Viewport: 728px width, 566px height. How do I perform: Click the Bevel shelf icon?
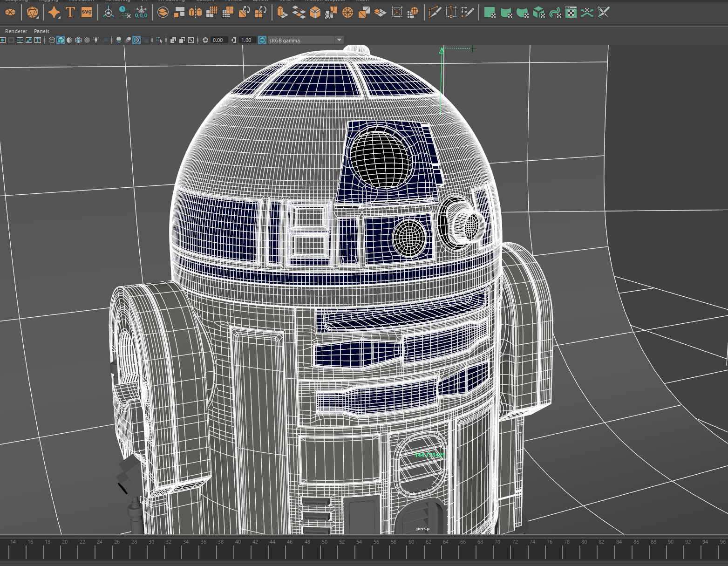(x=315, y=12)
